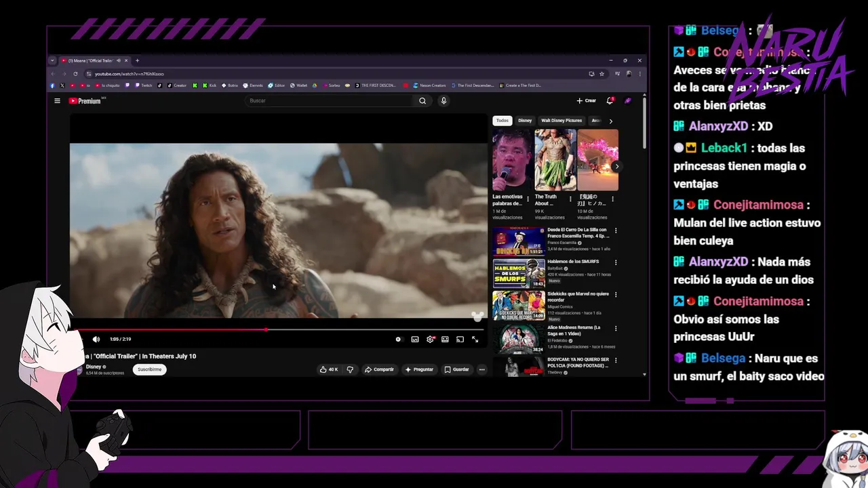Open Las emotivas palabras short thumbnail
The width and height of the screenshot is (868, 488).
tap(513, 160)
